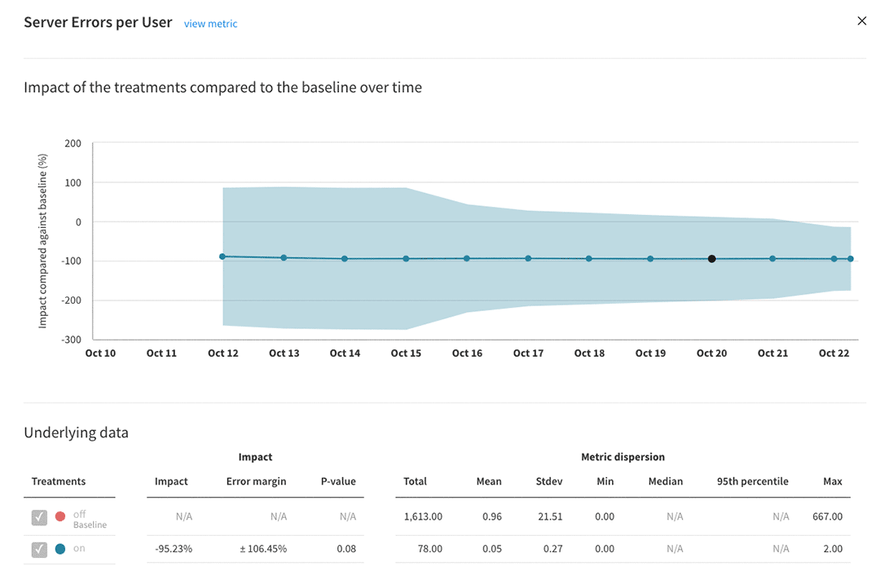Click the Error margin column header
The image size is (880, 588).
tap(256, 481)
